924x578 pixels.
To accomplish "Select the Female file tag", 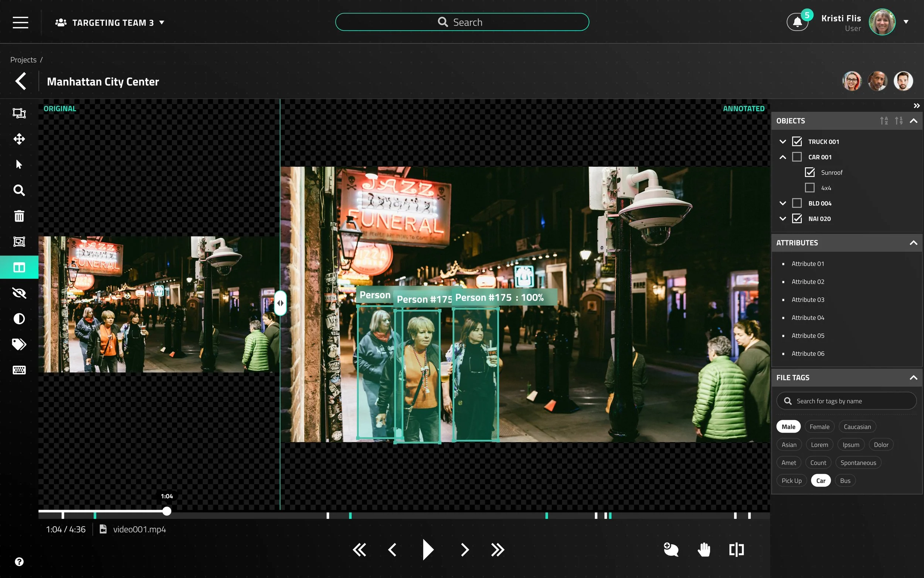I will (x=819, y=427).
